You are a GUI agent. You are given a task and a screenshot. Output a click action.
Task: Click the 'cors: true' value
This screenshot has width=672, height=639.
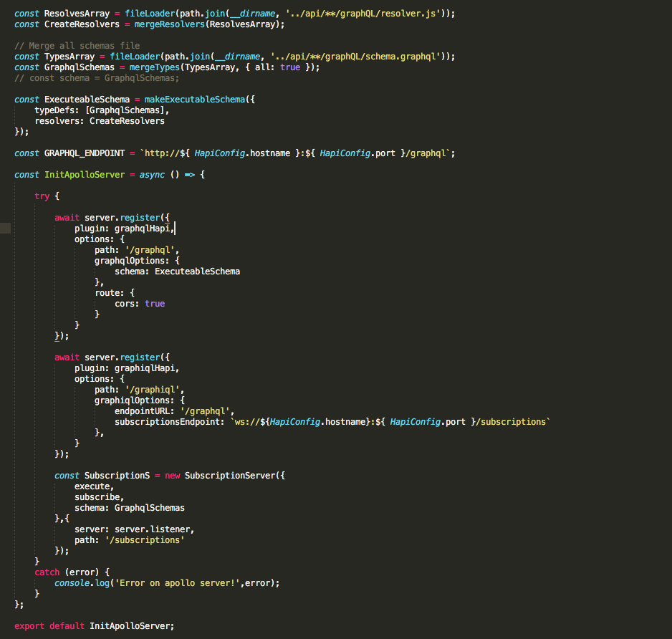click(140, 303)
